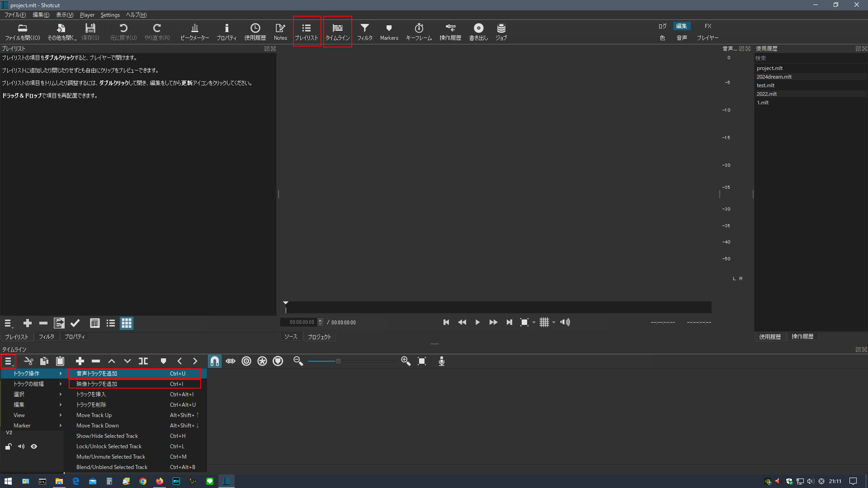Open the Peak Meter panel from toolbar
This screenshot has width=868, height=488.
click(194, 32)
